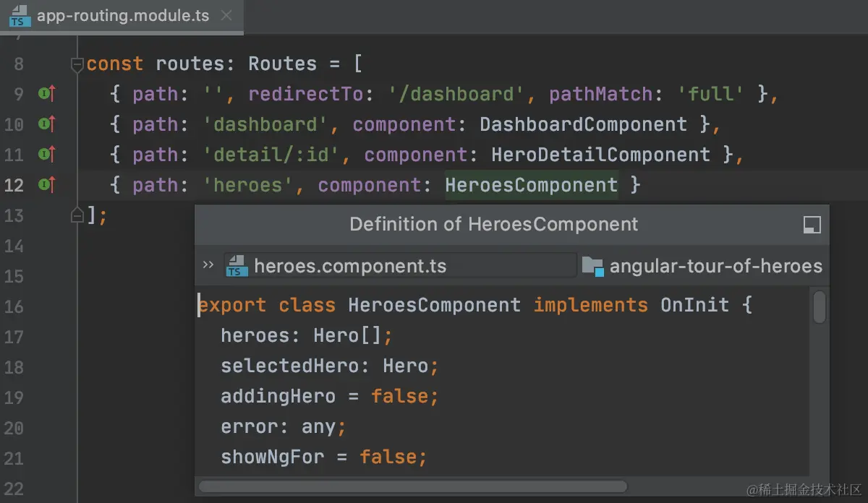The height and width of the screenshot is (503, 868).
Task: Click DashboardComponent on line 10
Action: coord(584,124)
